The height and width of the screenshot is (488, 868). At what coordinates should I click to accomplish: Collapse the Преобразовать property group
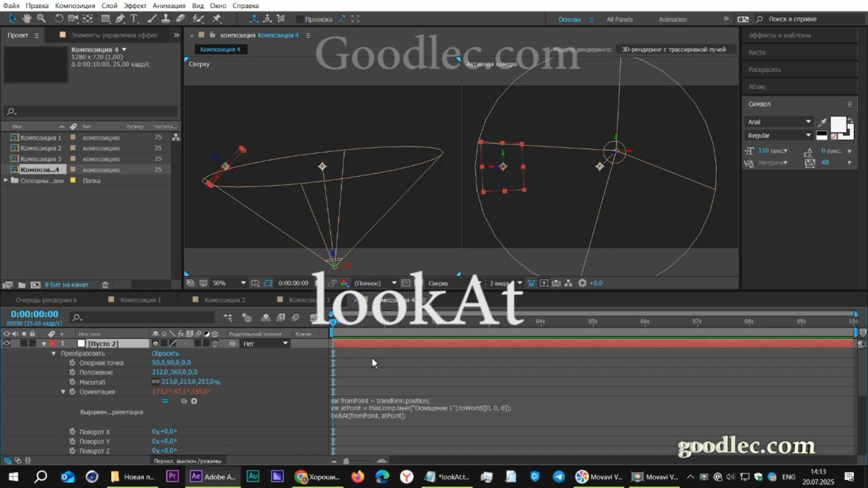53,353
